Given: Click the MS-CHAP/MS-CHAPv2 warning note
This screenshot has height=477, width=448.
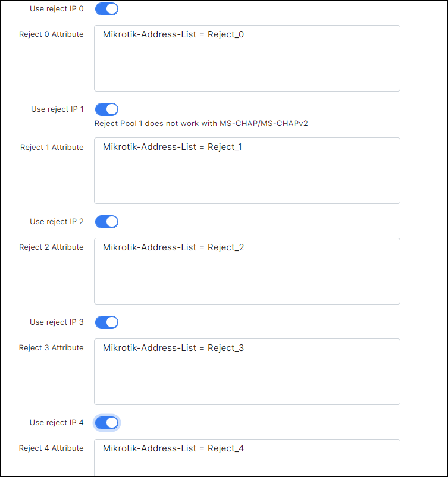Looking at the screenshot, I should [201, 124].
